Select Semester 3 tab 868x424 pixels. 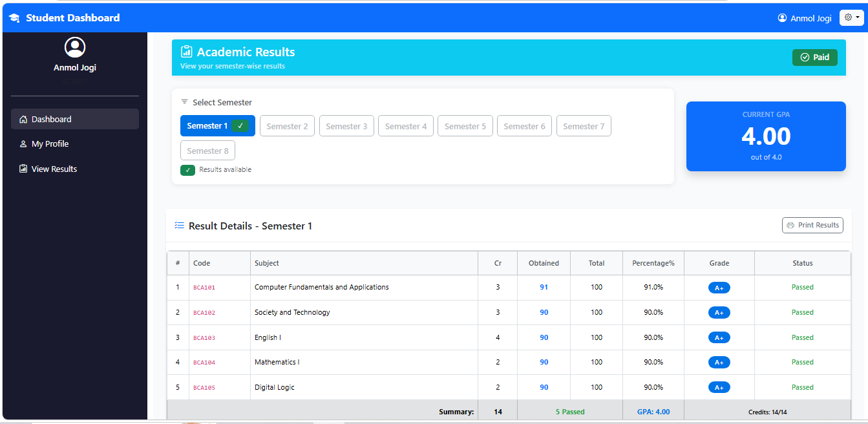pos(346,126)
